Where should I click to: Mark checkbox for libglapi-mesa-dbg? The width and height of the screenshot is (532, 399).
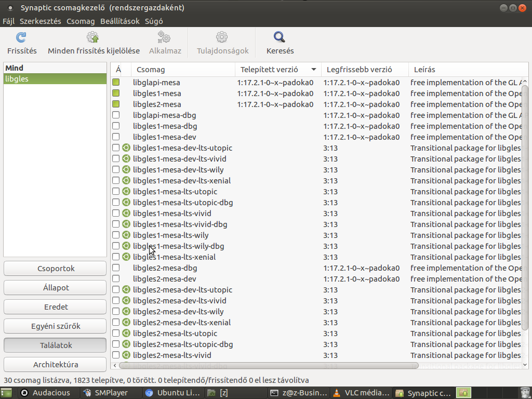[x=116, y=115]
